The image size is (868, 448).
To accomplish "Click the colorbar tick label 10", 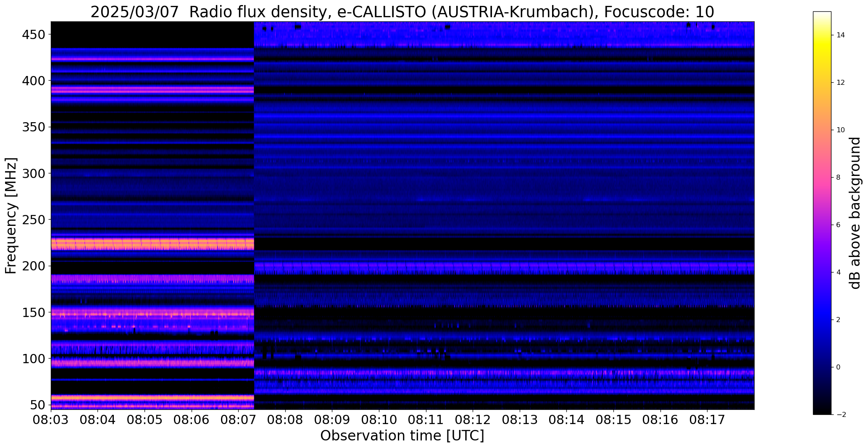I will (x=841, y=130).
